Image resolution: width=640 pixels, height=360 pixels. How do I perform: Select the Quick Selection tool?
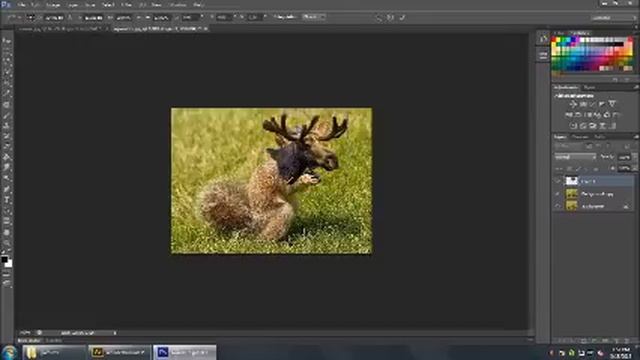(x=7, y=72)
